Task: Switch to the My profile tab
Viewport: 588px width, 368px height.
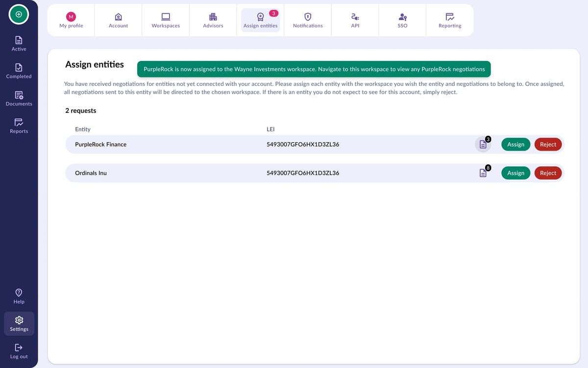Action: tap(71, 20)
